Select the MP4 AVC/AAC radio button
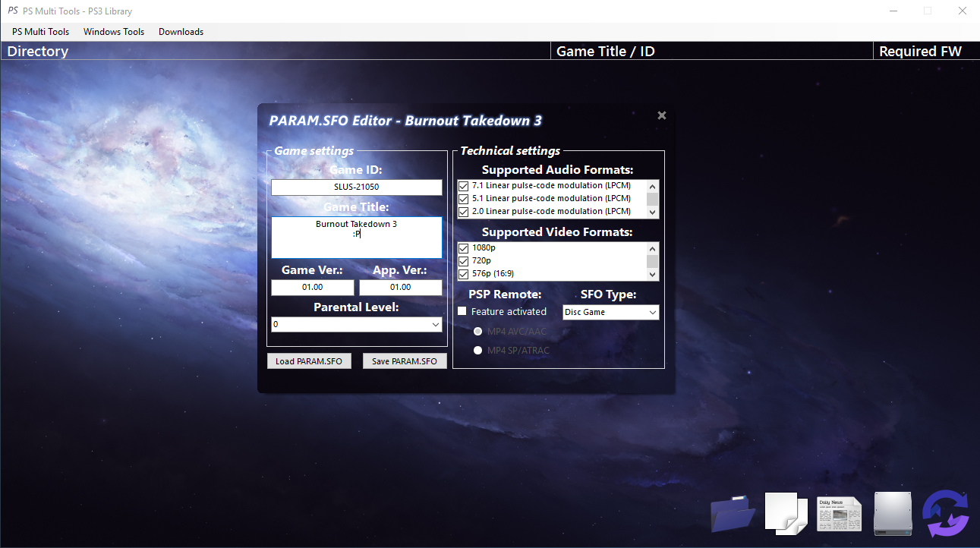 [x=477, y=331]
